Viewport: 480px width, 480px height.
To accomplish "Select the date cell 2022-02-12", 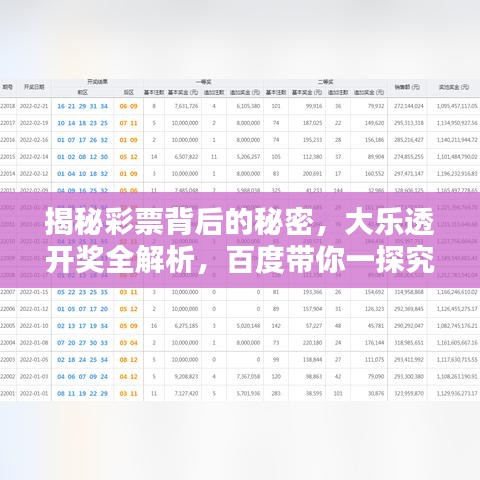I will [x=34, y=174].
